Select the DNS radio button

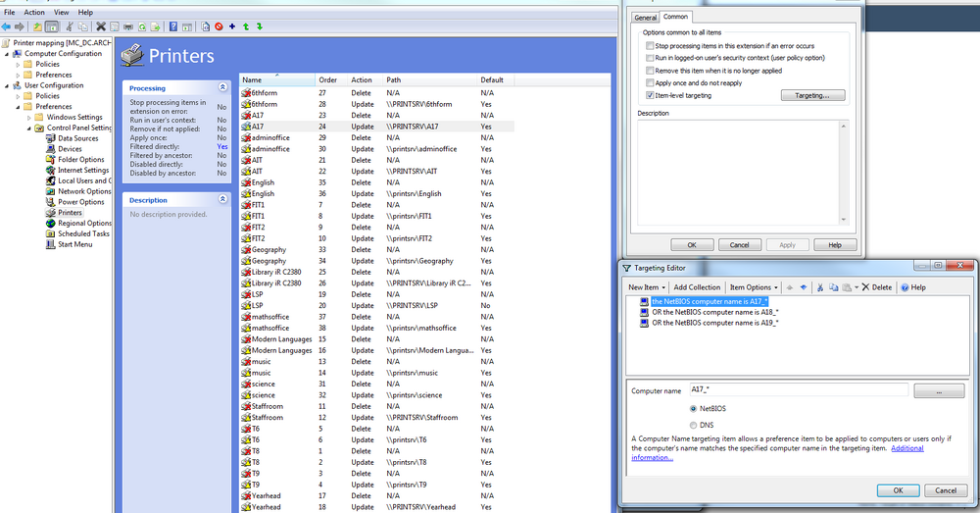(693, 425)
